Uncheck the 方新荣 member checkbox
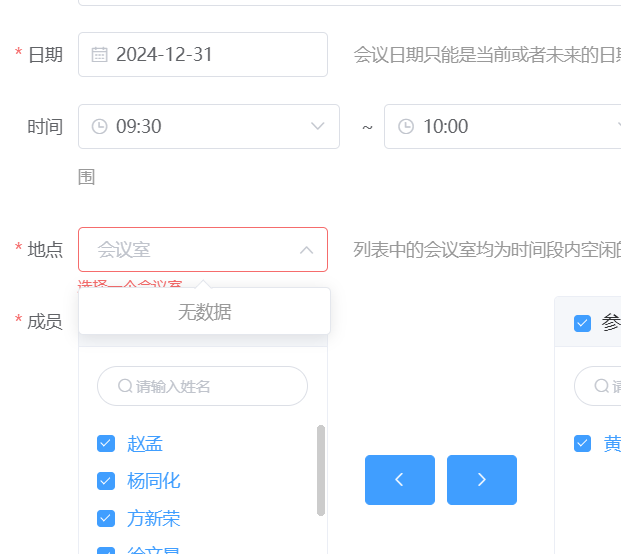This screenshot has width=621, height=554. pyautogui.click(x=106, y=518)
